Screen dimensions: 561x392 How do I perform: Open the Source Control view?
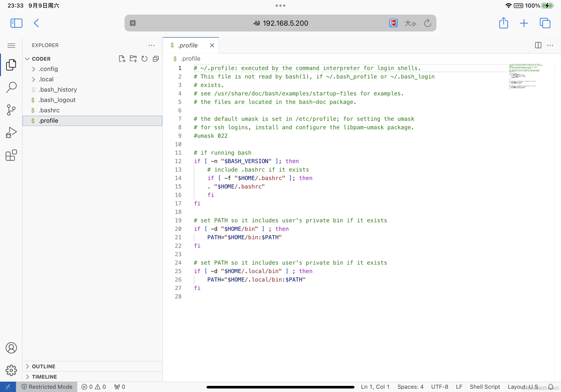(x=11, y=110)
